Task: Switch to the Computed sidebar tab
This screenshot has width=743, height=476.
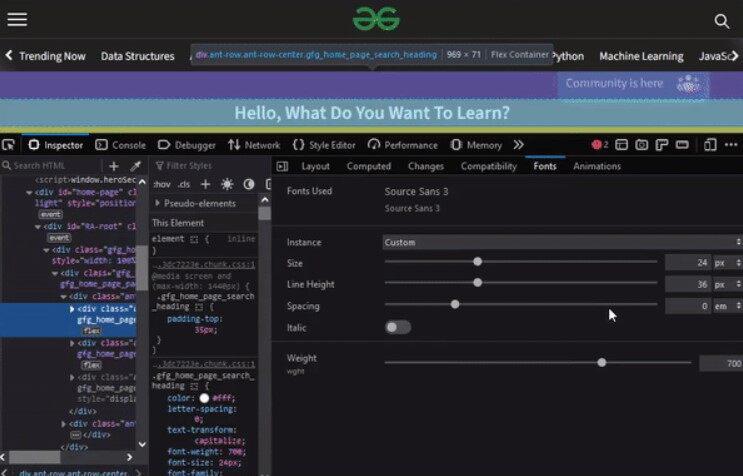Action: [x=369, y=166]
